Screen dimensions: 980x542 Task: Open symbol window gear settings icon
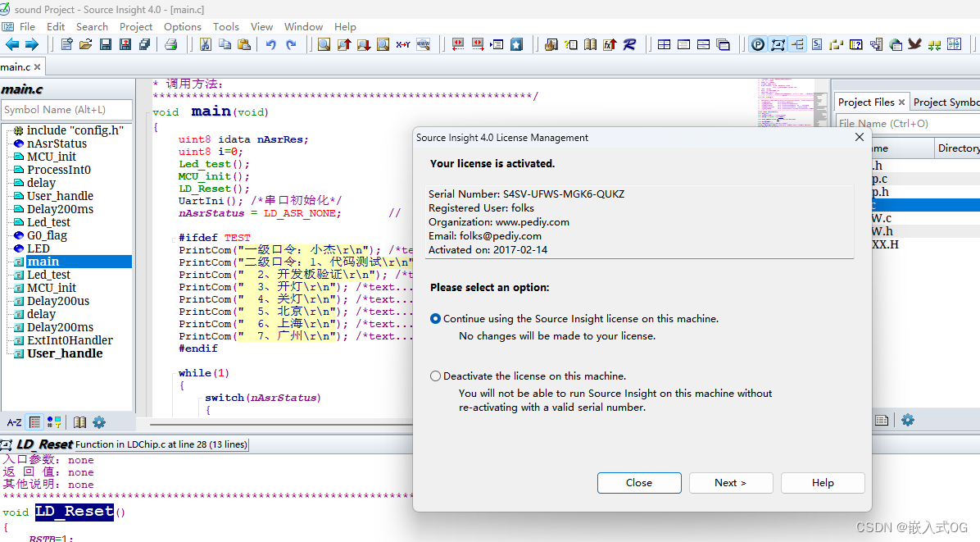(99, 422)
